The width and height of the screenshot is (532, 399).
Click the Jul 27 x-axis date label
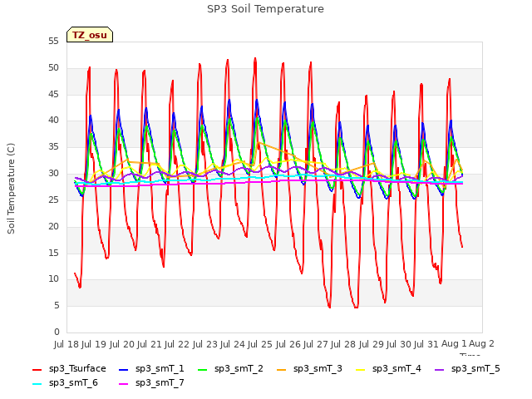(315, 344)
